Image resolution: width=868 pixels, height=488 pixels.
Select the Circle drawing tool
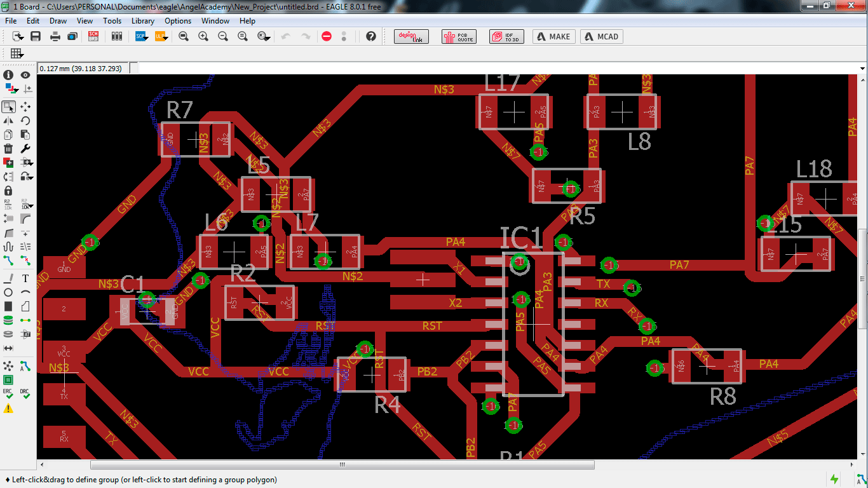coord(9,292)
